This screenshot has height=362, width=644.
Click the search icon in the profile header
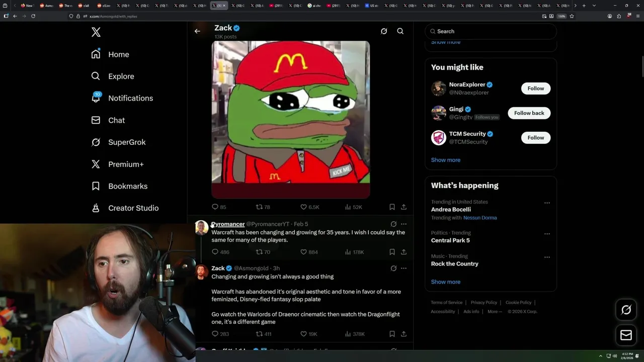coord(400,31)
